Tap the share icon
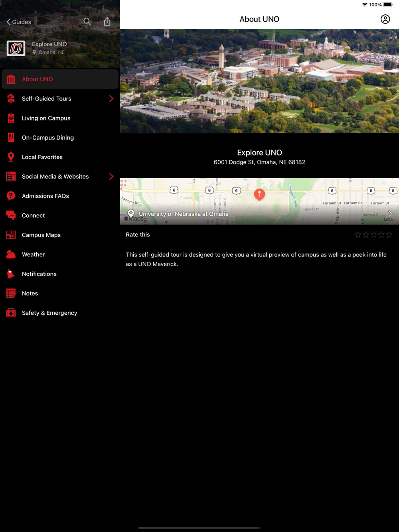Image resolution: width=399 pixels, height=532 pixels. pos(107,22)
